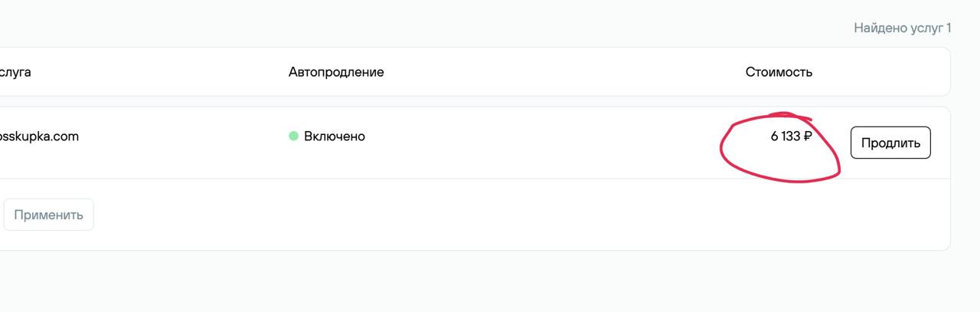Click the number 1 in the services counter
Image resolution: width=980 pixels, height=312 pixels.
(x=949, y=28)
